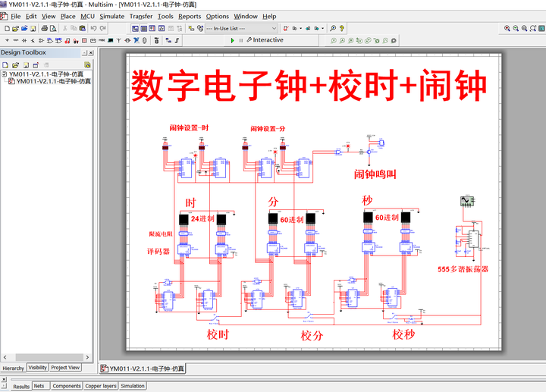Zoom to fit page icon
This screenshot has width=546, height=392.
[533, 29]
